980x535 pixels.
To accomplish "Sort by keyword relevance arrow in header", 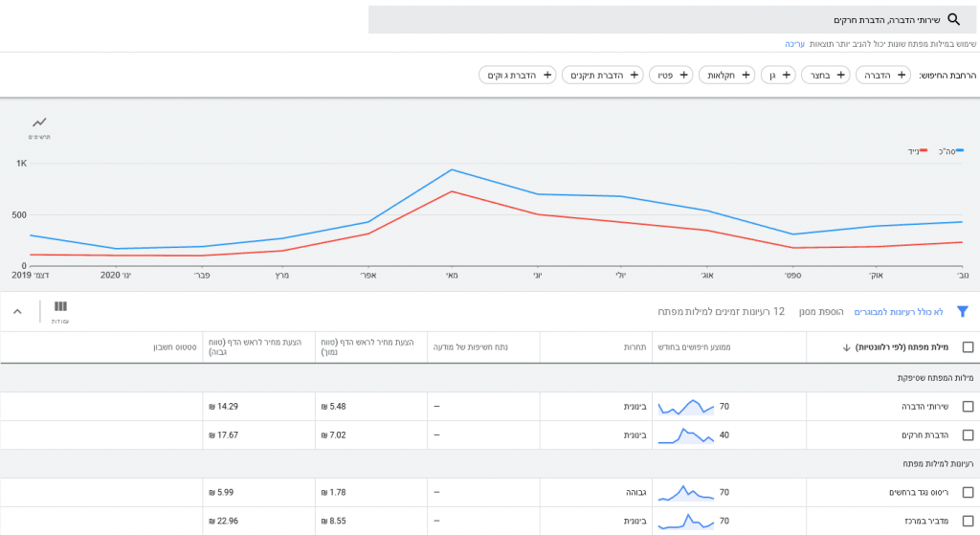I will (846, 347).
